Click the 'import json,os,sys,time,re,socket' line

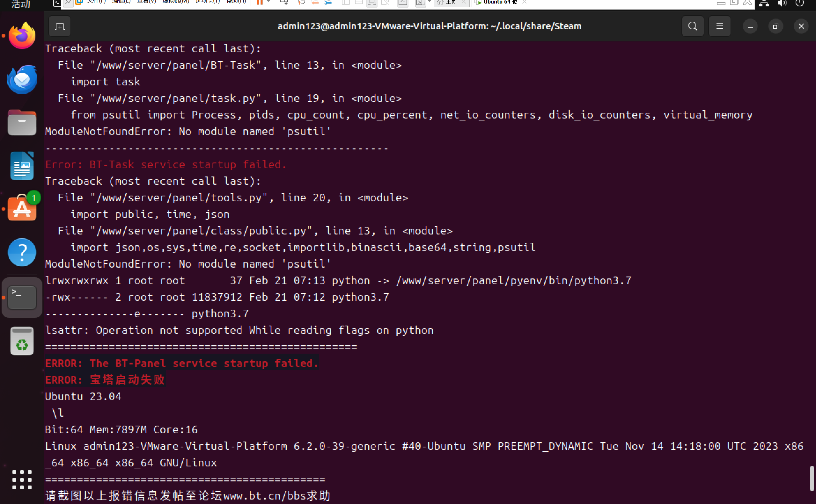[x=303, y=247]
